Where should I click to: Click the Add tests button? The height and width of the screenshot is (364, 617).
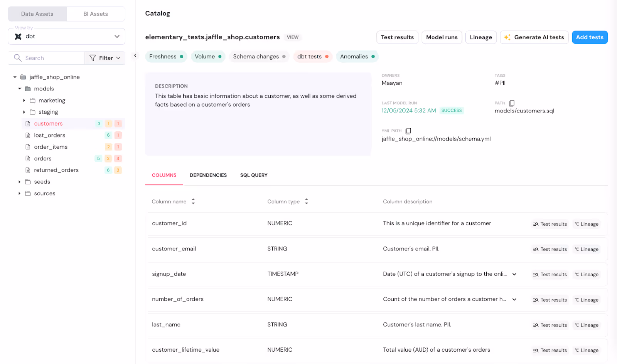(x=590, y=37)
